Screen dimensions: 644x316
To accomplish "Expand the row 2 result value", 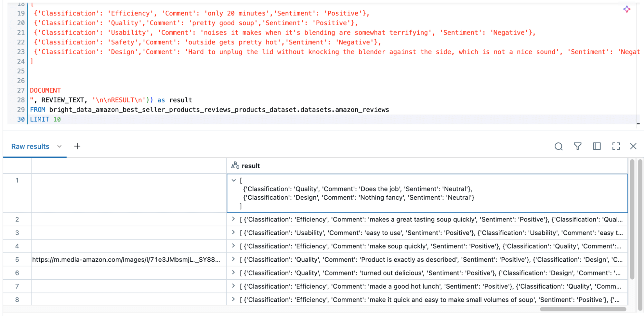I will [x=234, y=219].
